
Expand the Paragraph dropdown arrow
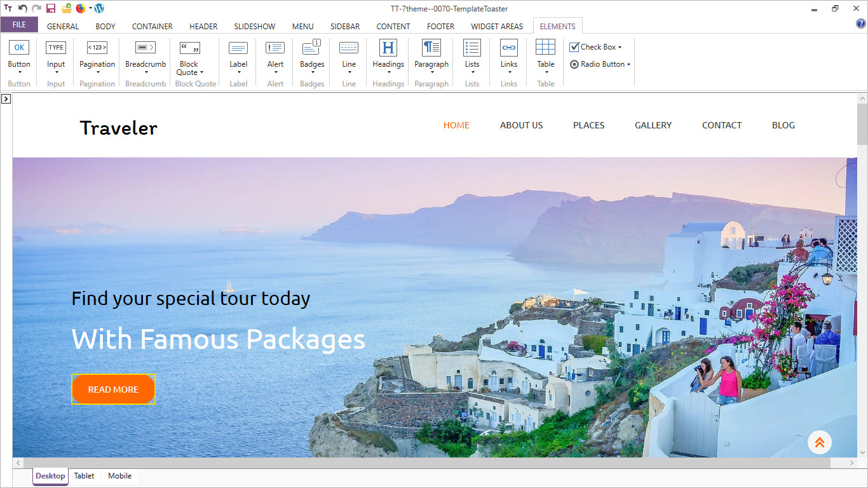(x=431, y=72)
